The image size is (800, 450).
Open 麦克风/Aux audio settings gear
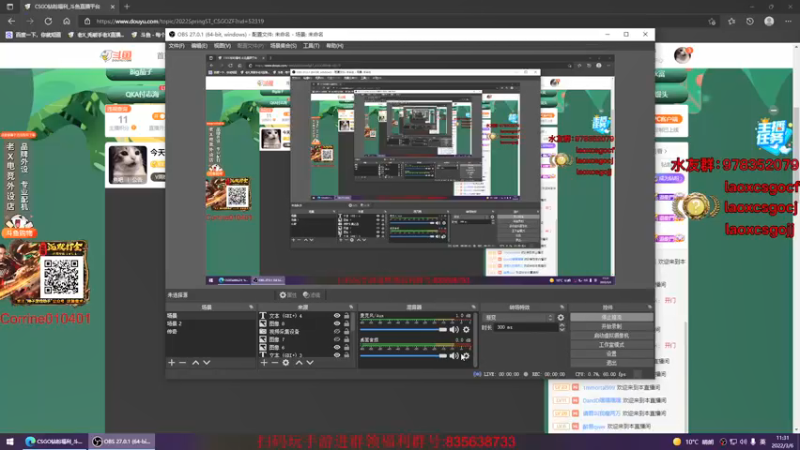pyautogui.click(x=466, y=330)
